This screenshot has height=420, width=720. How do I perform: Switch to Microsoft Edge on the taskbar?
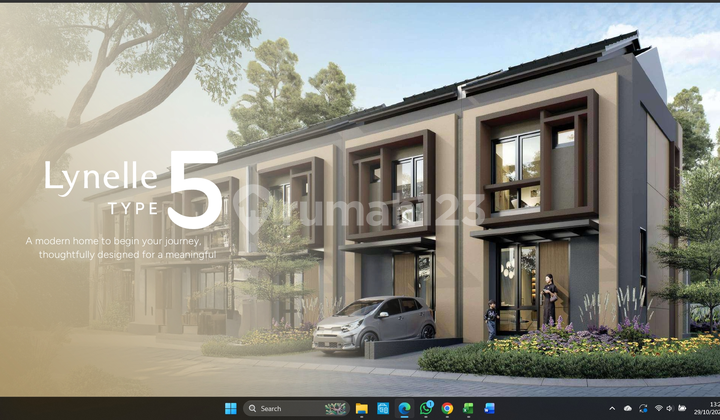click(x=404, y=408)
